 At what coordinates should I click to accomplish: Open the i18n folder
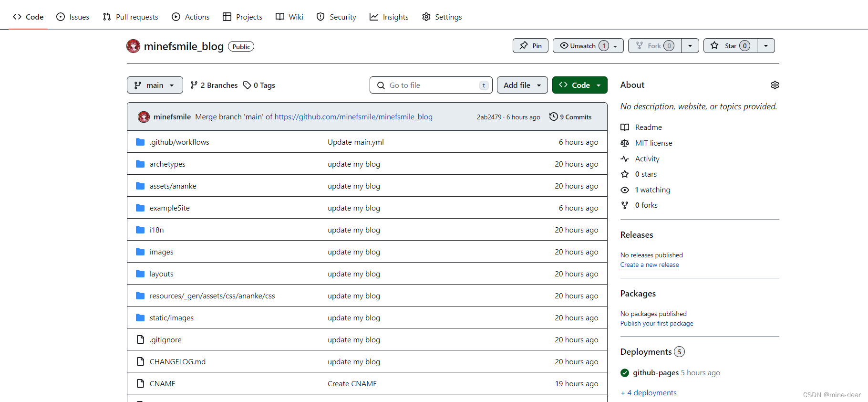click(156, 230)
